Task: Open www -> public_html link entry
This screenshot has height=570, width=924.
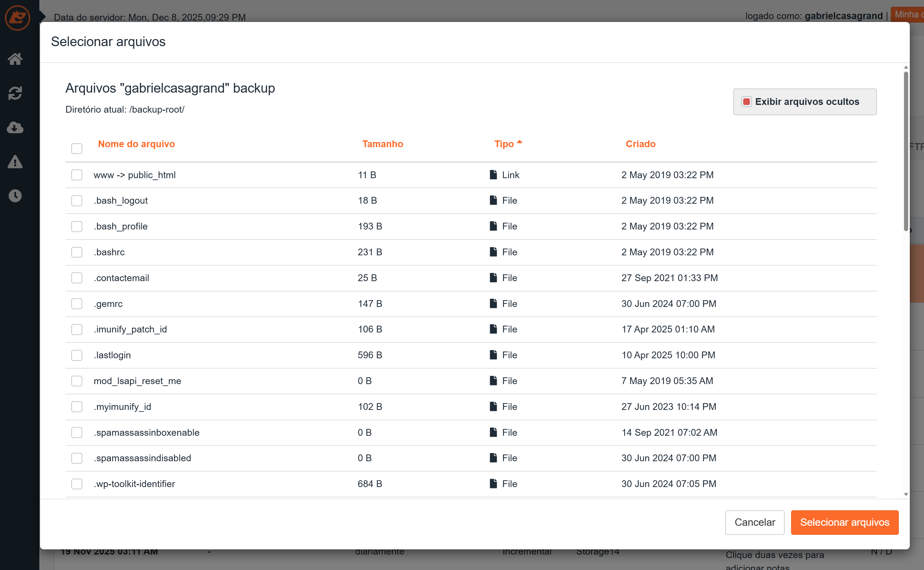Action: point(135,175)
